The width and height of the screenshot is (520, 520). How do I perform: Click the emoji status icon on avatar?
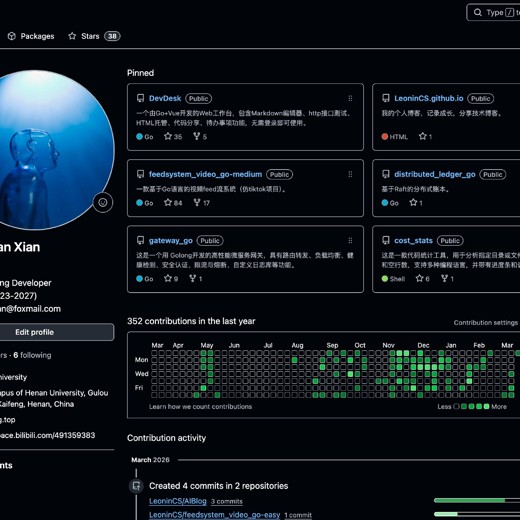pos(103,202)
